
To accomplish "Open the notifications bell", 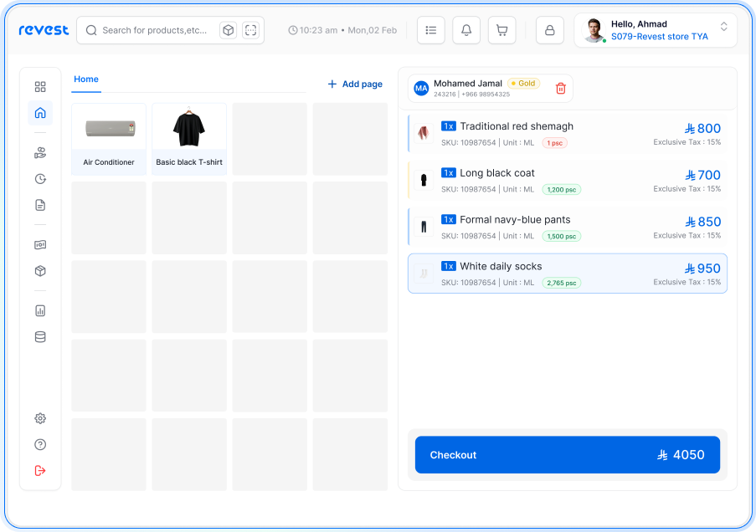I will click(x=466, y=30).
